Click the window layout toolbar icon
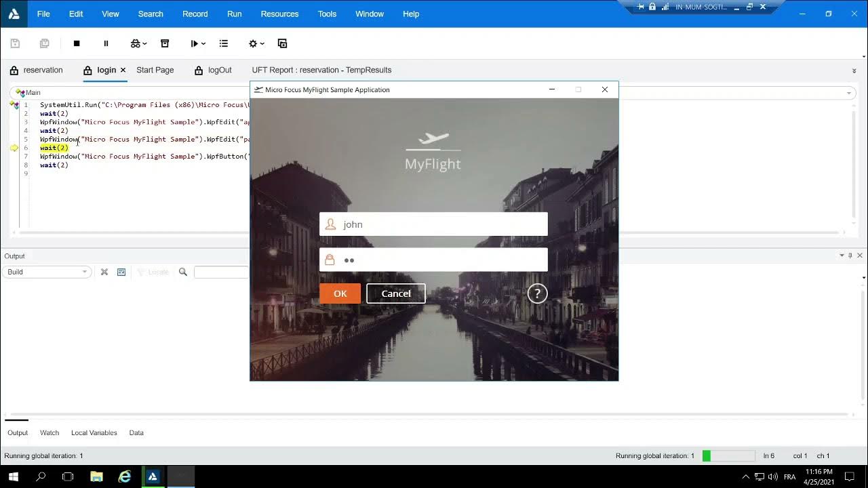This screenshot has height=488, width=868. (x=283, y=43)
